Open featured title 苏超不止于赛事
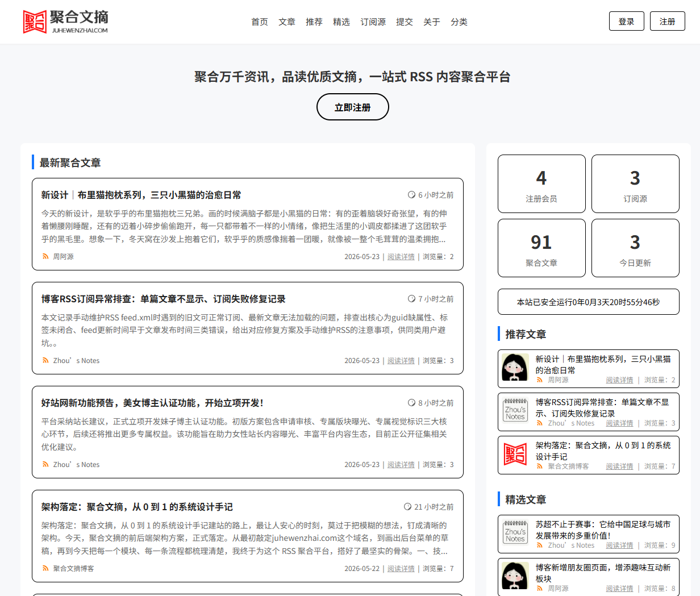 (603, 530)
